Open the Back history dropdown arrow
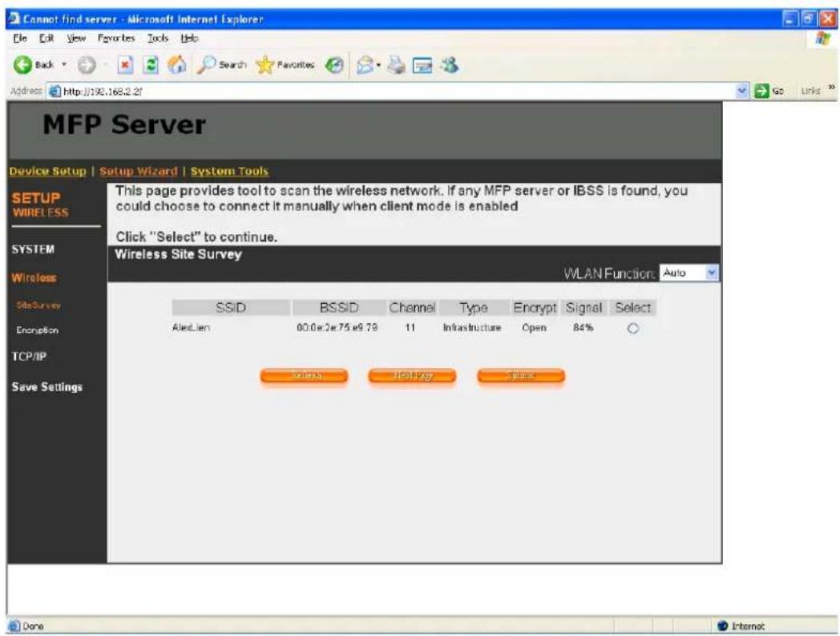840x636 pixels. [x=64, y=65]
